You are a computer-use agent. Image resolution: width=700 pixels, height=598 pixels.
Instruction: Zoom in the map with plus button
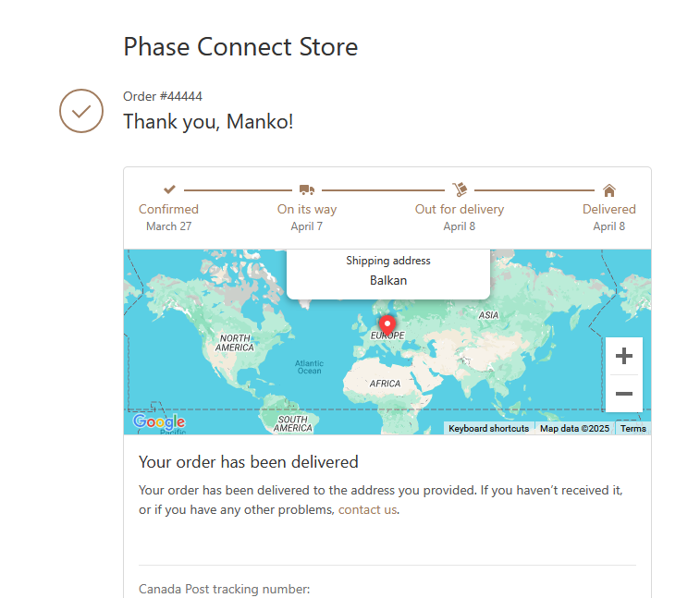click(x=623, y=356)
